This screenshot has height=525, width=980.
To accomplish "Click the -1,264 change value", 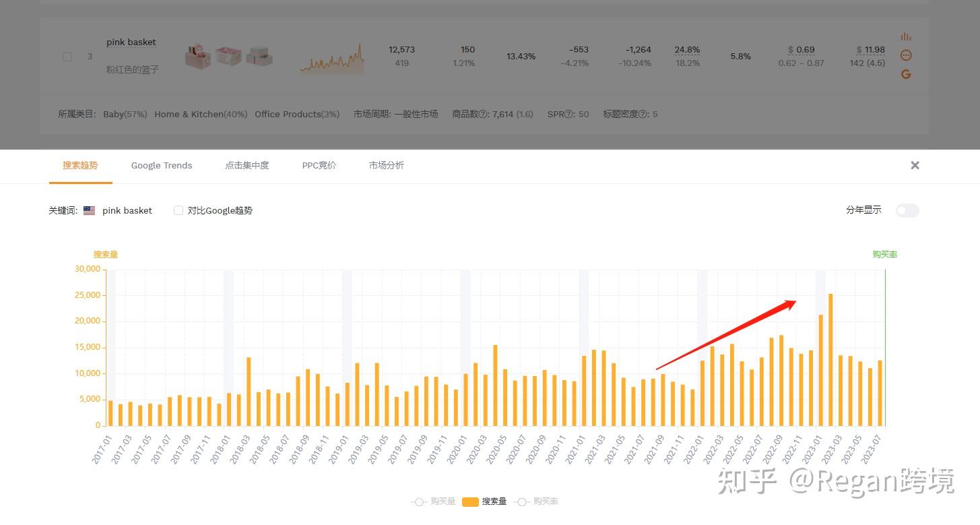I will pyautogui.click(x=639, y=49).
